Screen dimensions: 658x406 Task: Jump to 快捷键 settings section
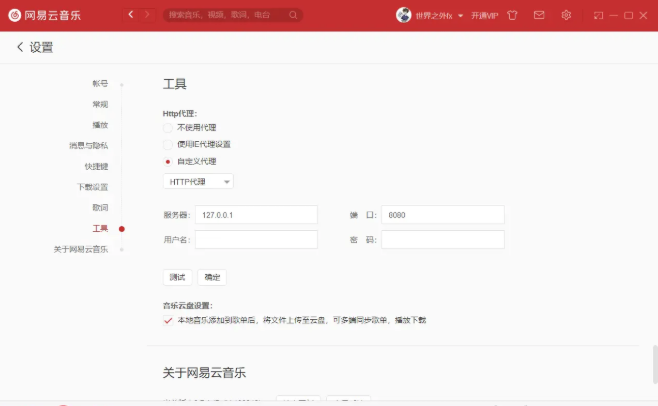click(97, 166)
